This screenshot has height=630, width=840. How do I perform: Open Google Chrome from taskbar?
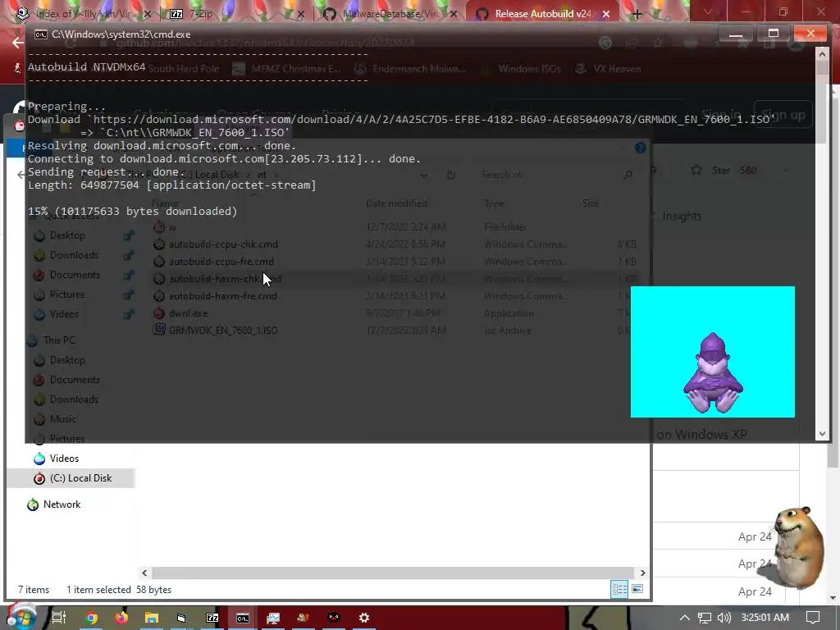click(92, 618)
